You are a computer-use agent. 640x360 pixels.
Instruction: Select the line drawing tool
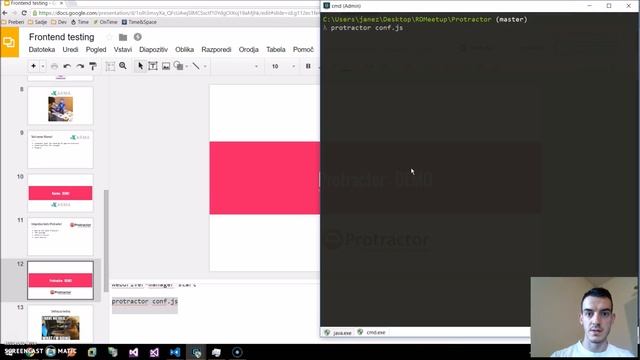pyautogui.click(x=196, y=66)
